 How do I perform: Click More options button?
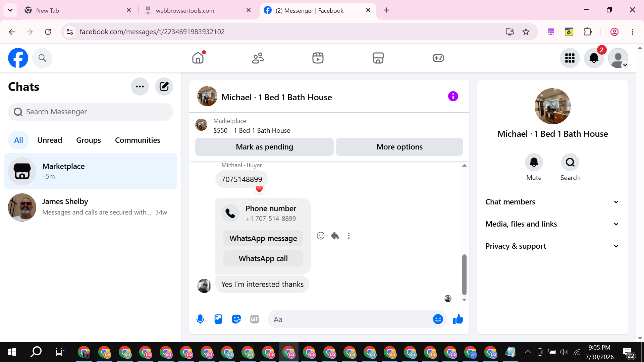[x=399, y=147]
